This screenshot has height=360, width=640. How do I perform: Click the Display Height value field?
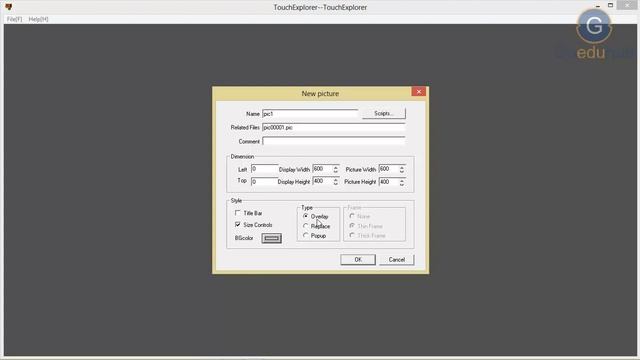coord(322,182)
